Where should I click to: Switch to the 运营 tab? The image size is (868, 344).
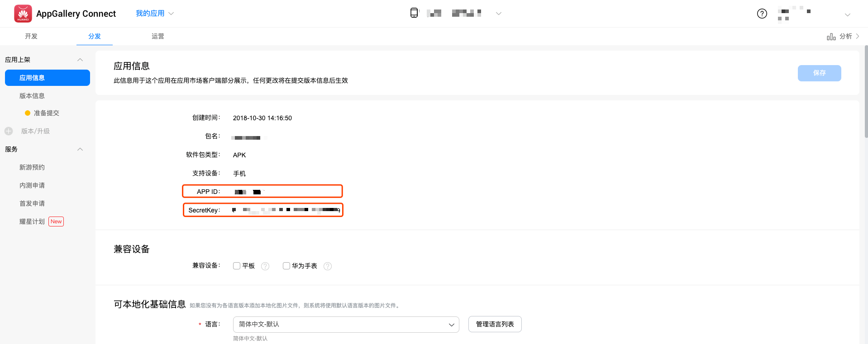tap(158, 36)
